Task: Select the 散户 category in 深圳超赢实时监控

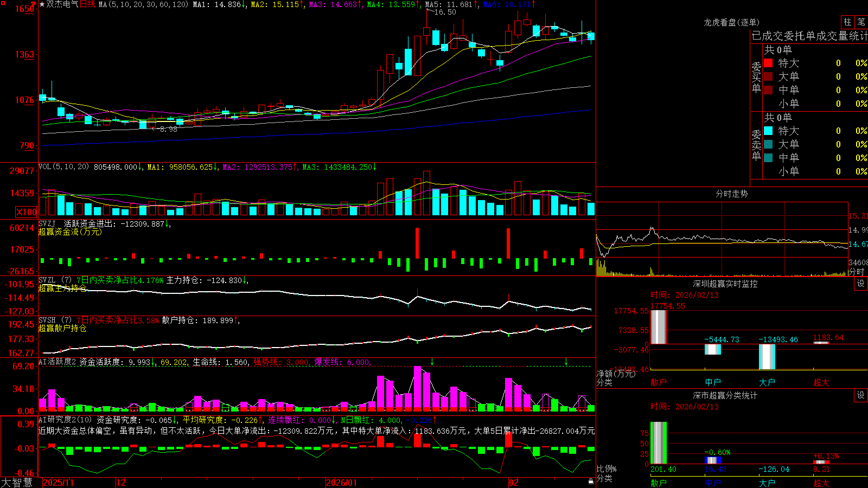Action: 659,382
